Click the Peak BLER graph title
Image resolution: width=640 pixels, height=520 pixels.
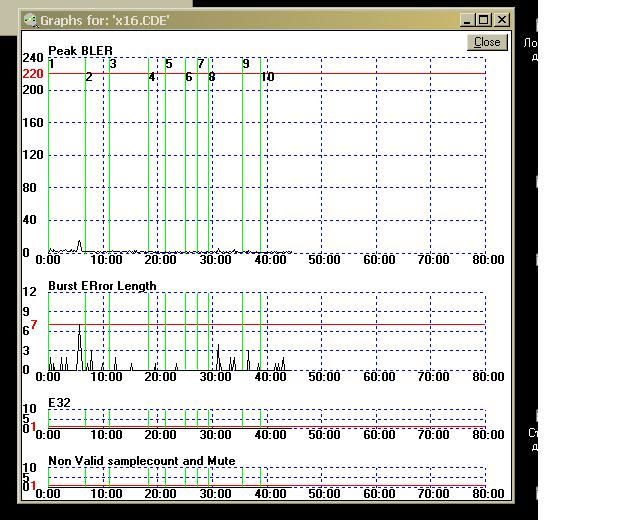[x=80, y=51]
